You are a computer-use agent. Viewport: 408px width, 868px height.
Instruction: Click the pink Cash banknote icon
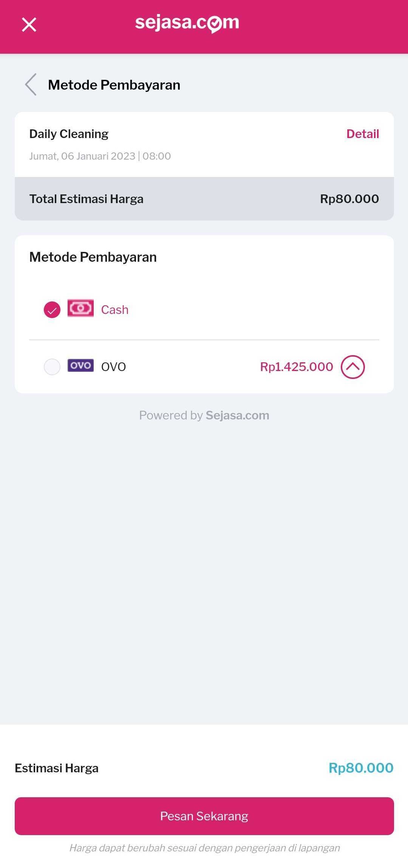80,308
